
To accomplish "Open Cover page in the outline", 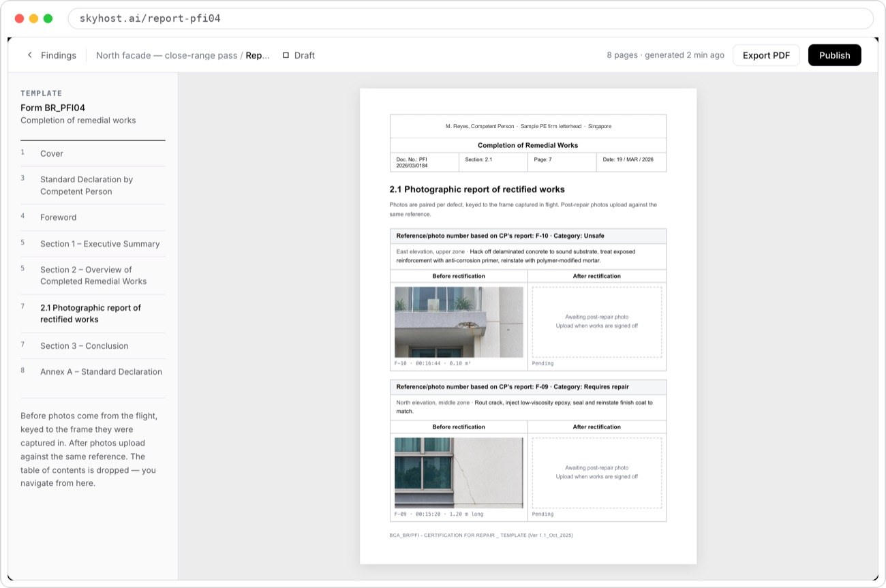I will (x=93, y=153).
